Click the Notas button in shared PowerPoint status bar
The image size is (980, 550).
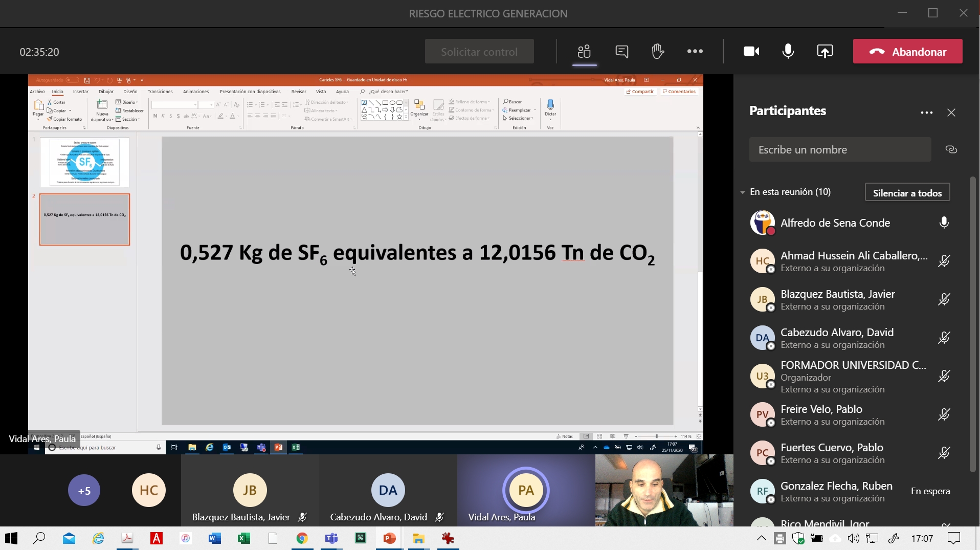point(565,436)
